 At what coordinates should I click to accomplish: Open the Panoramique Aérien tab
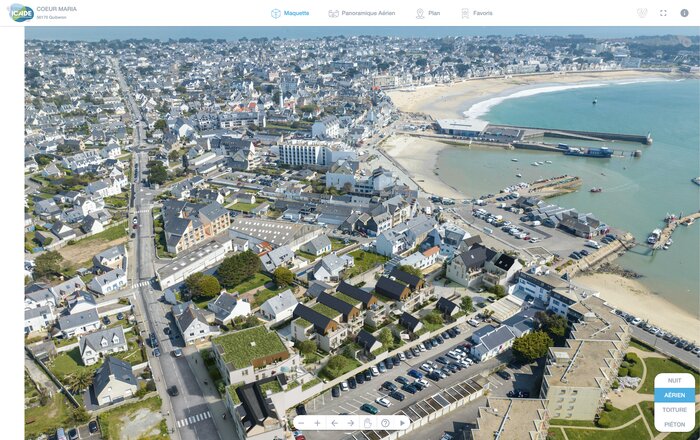click(x=361, y=13)
